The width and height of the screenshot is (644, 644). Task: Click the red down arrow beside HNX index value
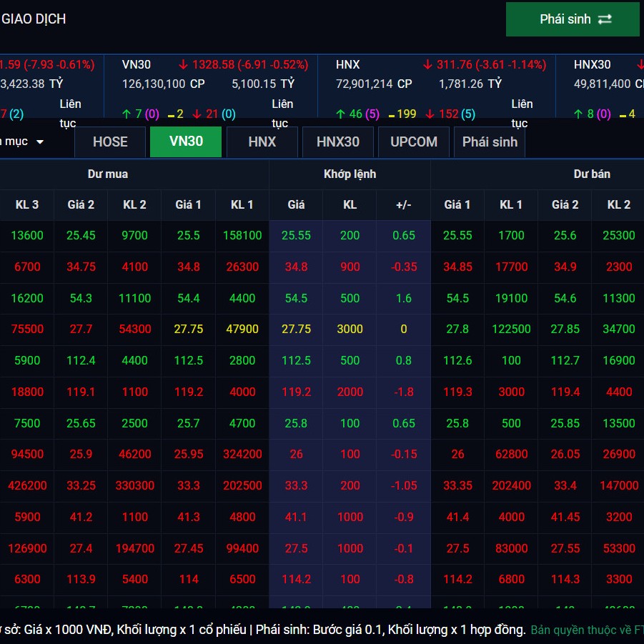coord(428,64)
